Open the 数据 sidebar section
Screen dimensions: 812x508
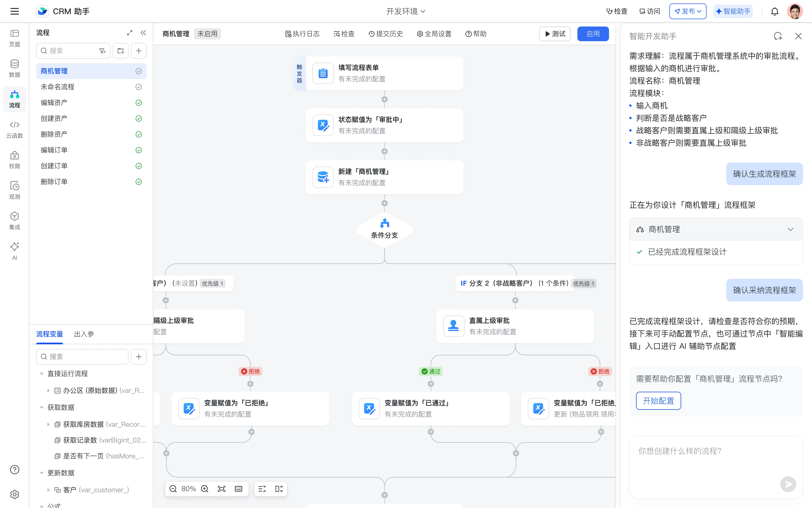[14, 69]
